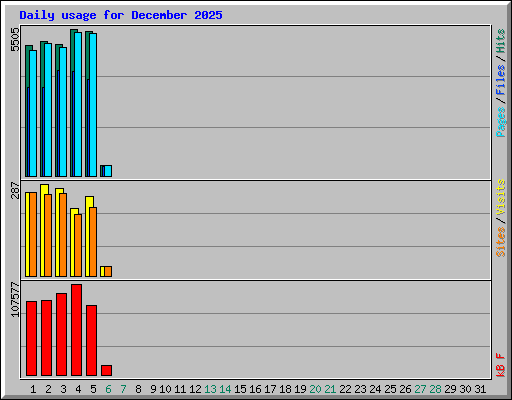Screen dimensions: 512x400
Task: Click day number 1 on the x-axis
Action: pyautogui.click(x=33, y=389)
